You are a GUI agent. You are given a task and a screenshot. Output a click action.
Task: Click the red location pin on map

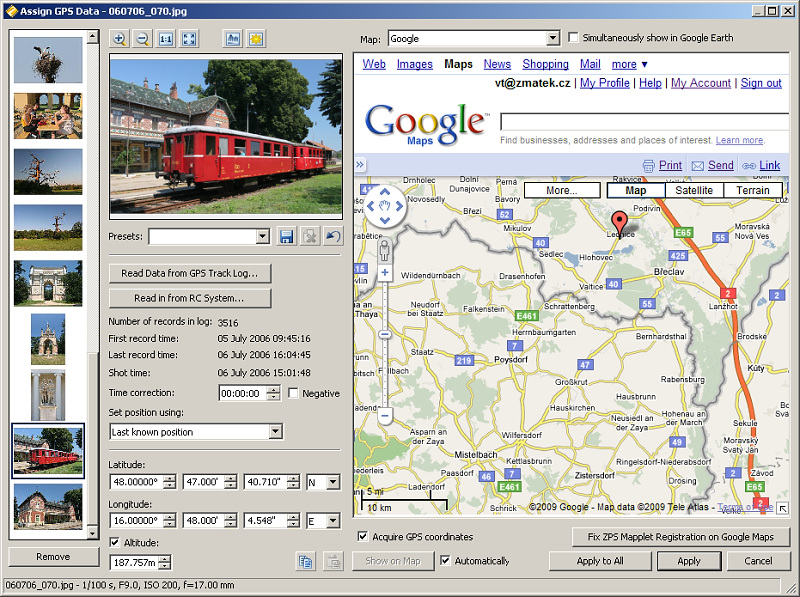[x=619, y=223]
